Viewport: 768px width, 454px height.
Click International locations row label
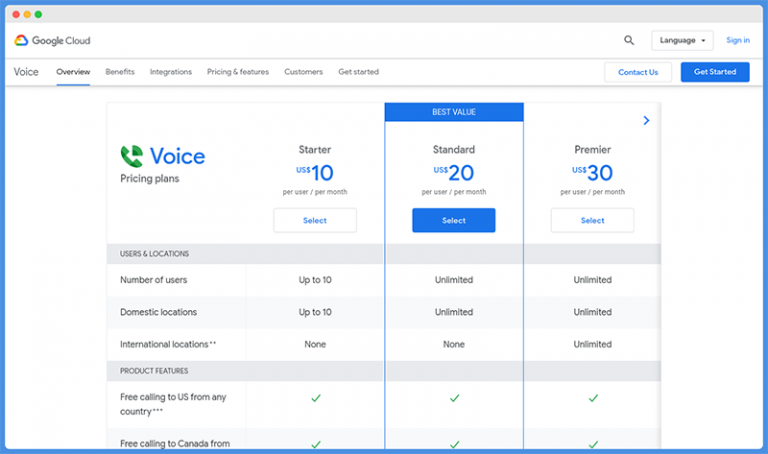point(168,344)
